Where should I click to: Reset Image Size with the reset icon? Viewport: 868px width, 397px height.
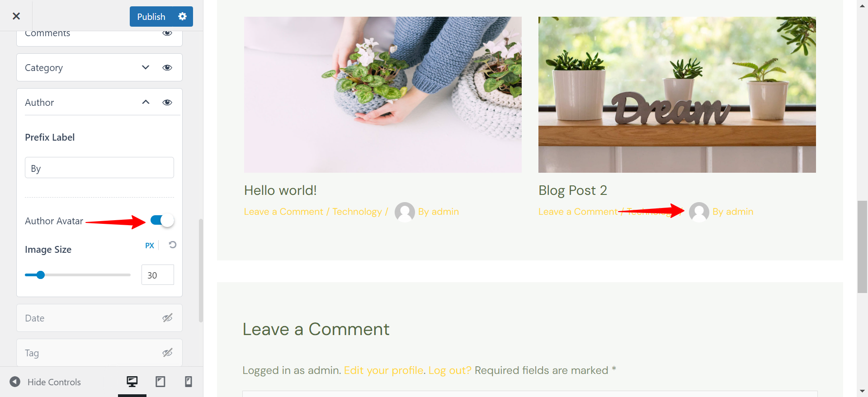point(173,245)
